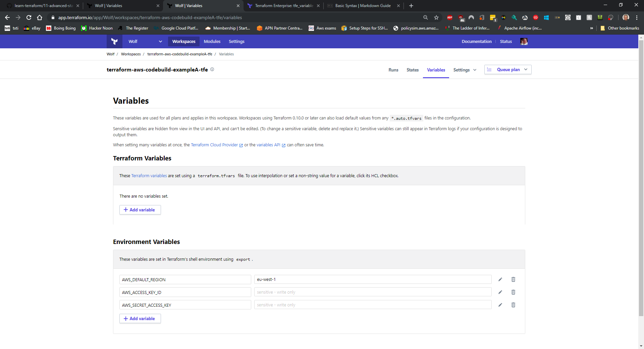Click the Wolf breadcrumb link
This screenshot has width=644, height=349.
(110, 54)
